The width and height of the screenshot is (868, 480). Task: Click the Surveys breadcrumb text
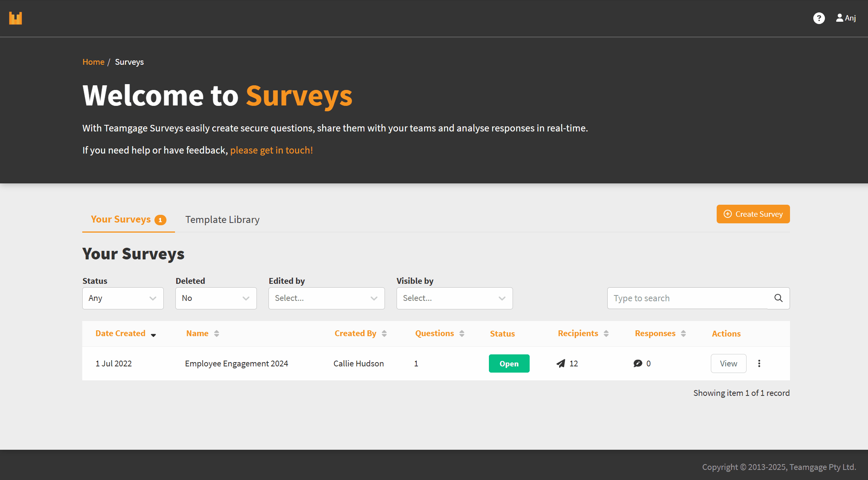pos(129,62)
